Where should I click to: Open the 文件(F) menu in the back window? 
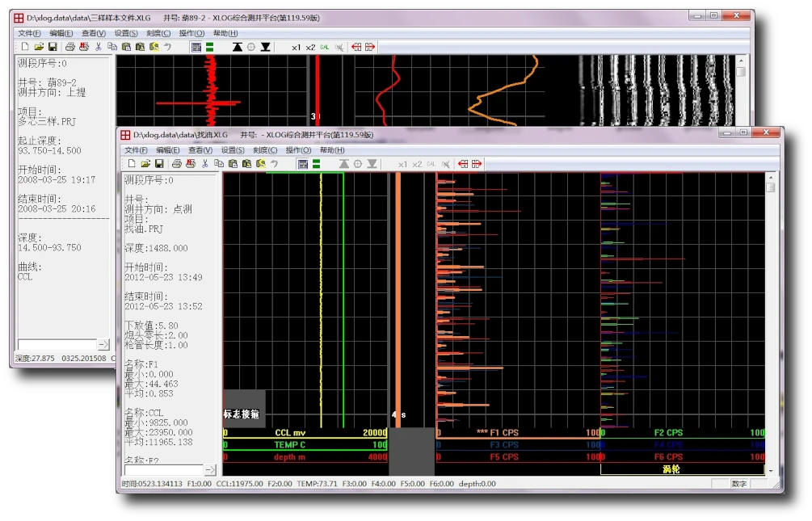point(29,33)
